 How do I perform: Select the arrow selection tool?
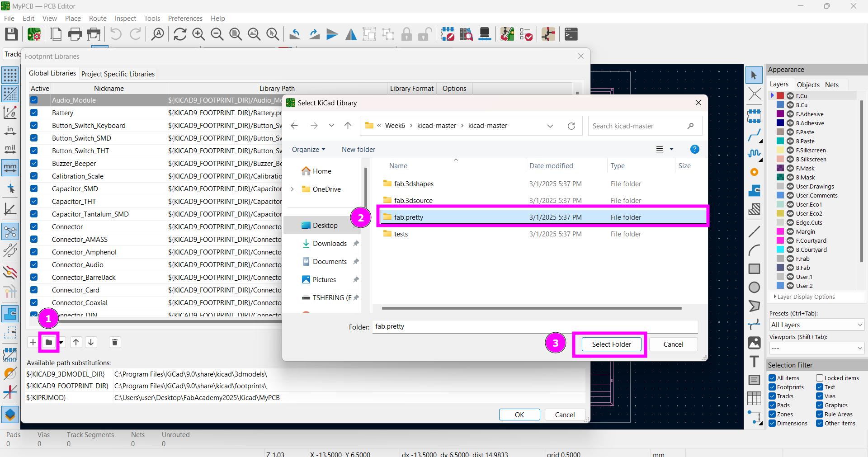pyautogui.click(x=754, y=75)
